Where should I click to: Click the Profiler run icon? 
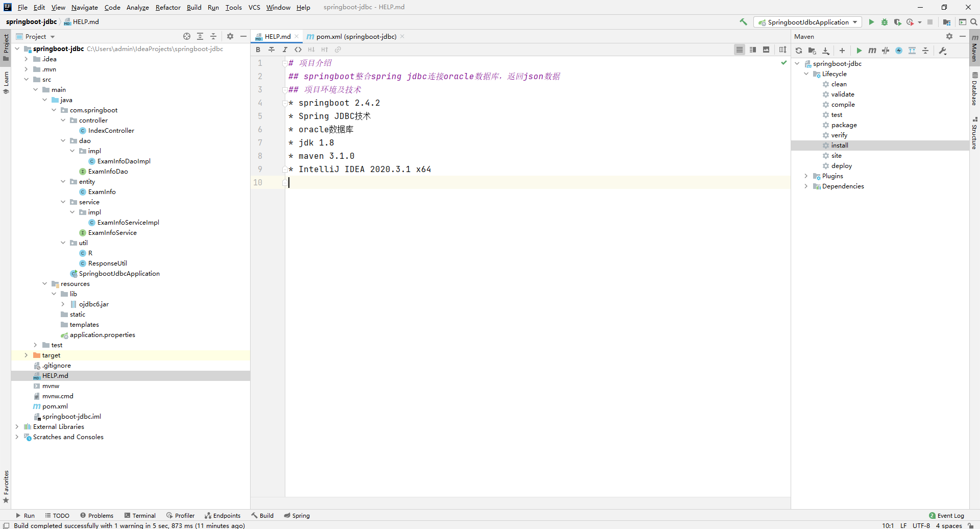pyautogui.click(x=910, y=22)
